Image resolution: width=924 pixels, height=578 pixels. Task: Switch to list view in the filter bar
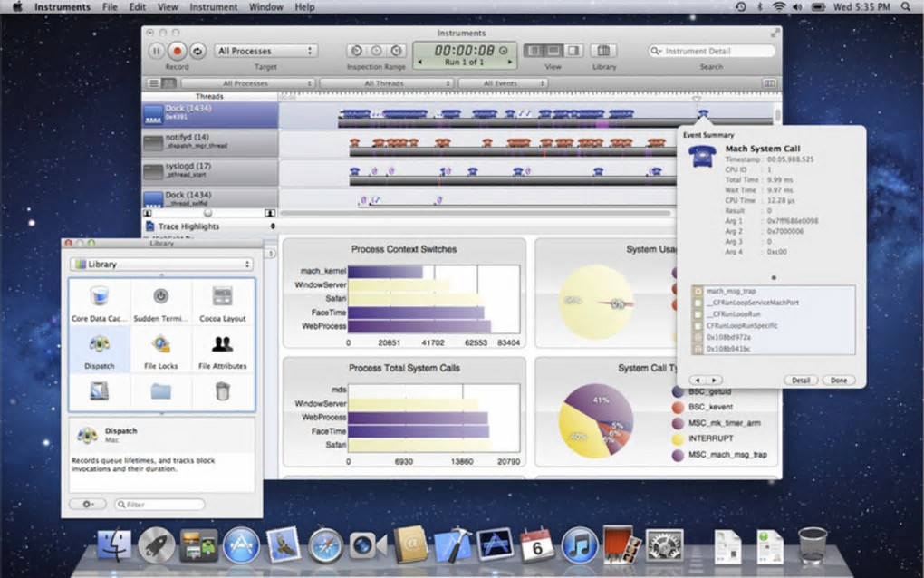coord(154,83)
